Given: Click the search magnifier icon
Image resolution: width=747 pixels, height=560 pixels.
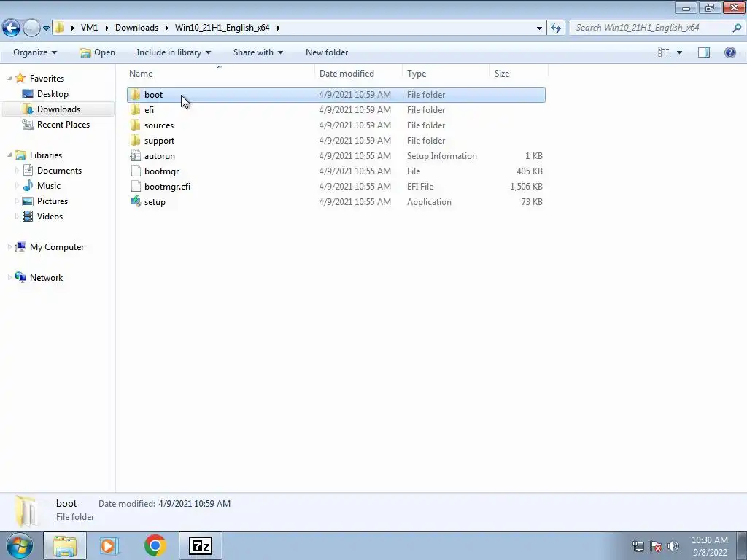Looking at the screenshot, I should [737, 28].
